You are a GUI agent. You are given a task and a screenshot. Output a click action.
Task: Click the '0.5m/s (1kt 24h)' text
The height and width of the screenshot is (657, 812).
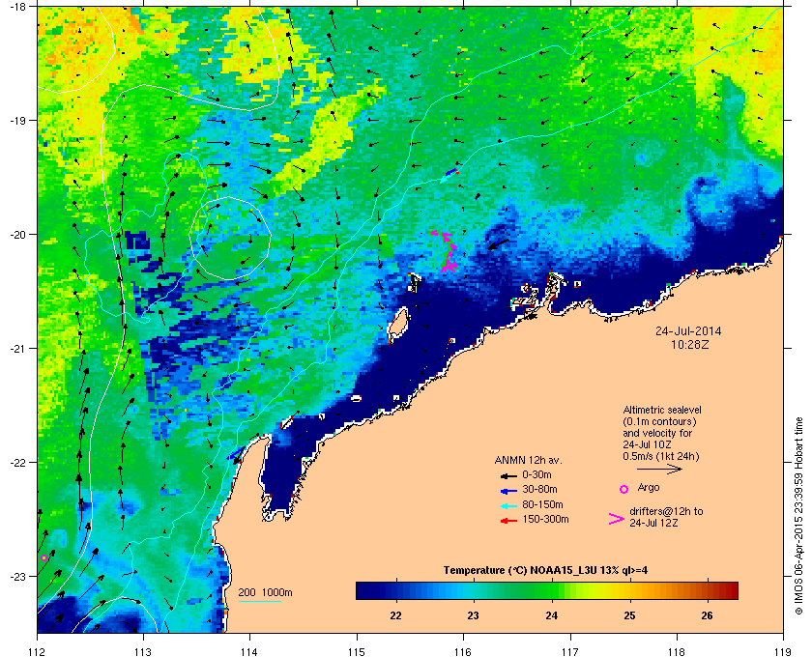coord(661,457)
